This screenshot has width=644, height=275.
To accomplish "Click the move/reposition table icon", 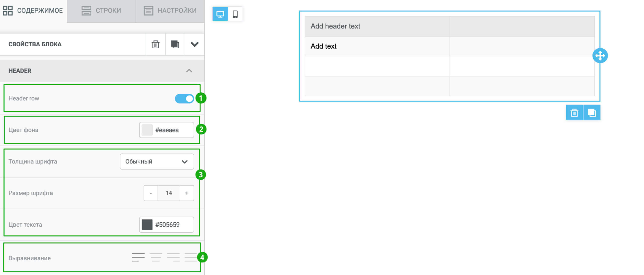I will click(x=600, y=56).
